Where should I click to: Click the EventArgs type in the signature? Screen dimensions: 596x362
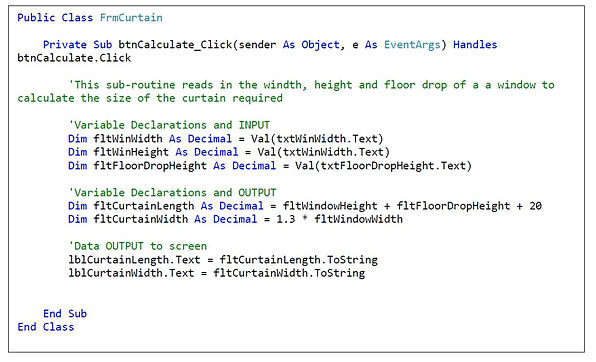pos(412,45)
